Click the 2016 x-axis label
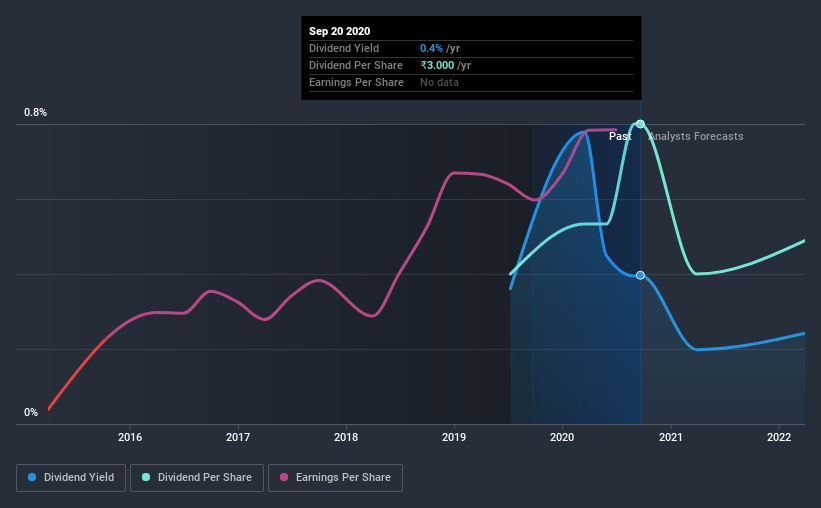Screen dimensions: 821x508 coord(130,437)
